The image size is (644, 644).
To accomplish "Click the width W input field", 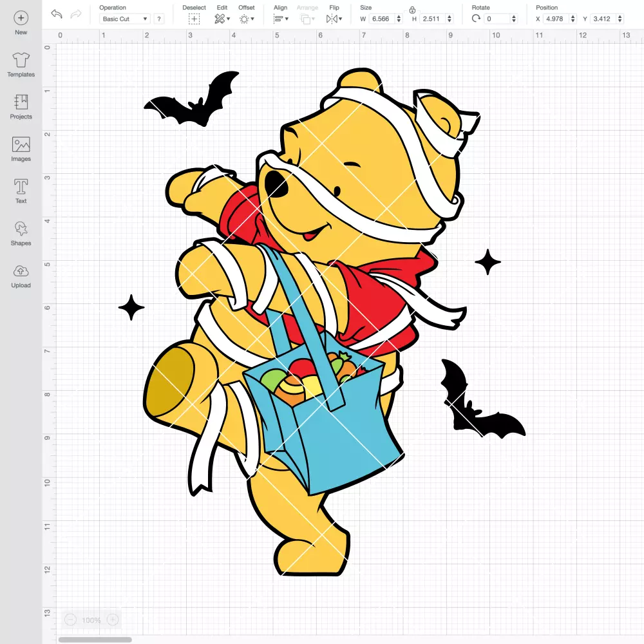I will [x=382, y=19].
